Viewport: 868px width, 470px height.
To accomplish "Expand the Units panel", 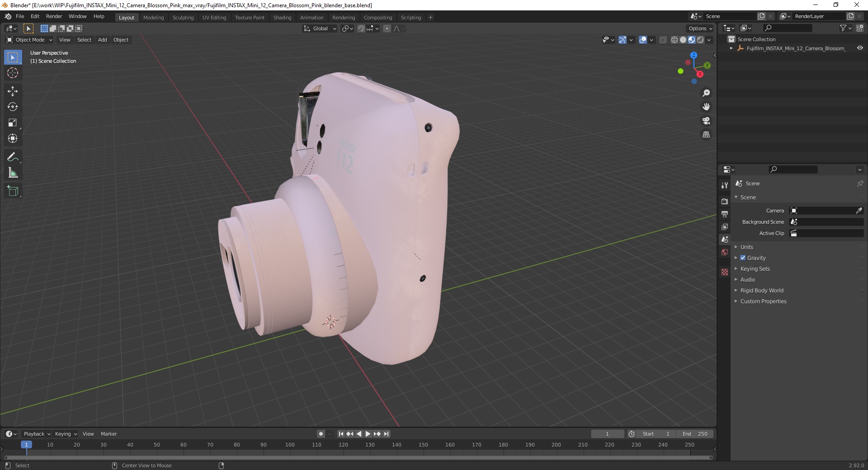I will (746, 247).
